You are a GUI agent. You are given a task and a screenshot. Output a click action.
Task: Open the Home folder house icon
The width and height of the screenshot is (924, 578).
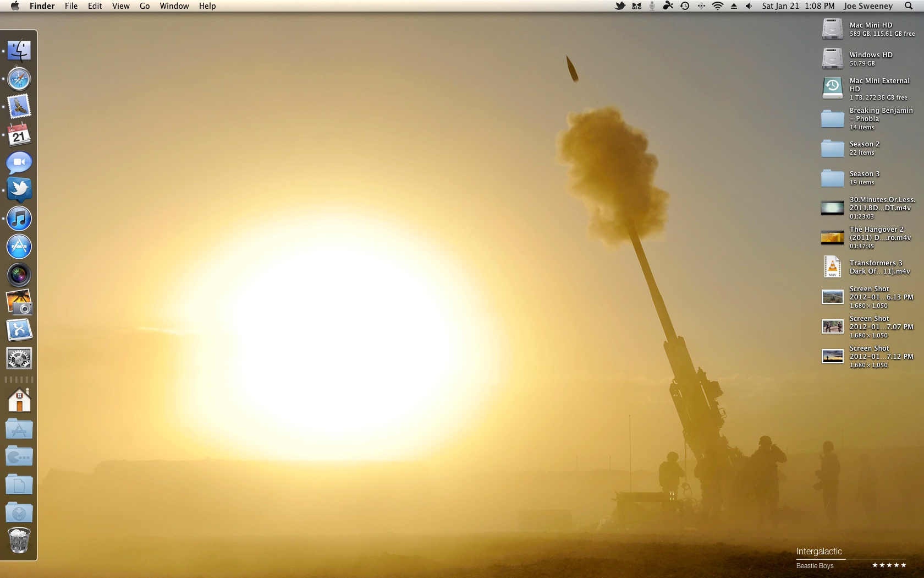pos(19,401)
